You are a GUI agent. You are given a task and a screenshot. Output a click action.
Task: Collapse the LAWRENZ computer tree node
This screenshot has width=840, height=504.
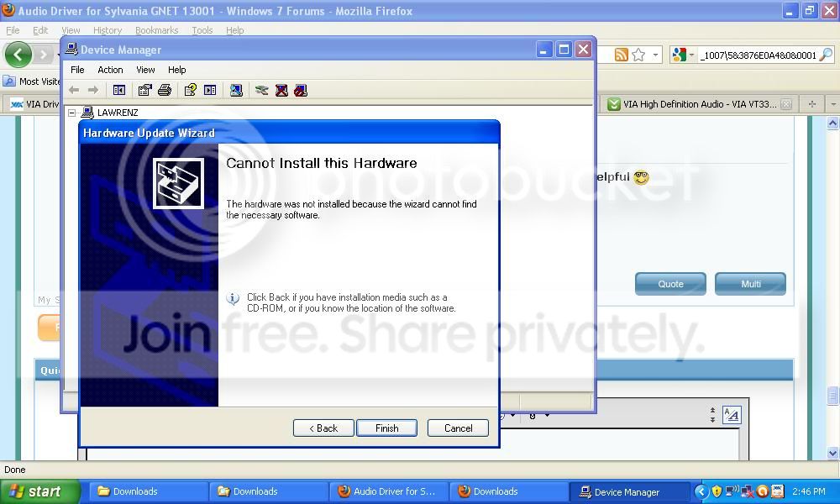[x=71, y=113]
